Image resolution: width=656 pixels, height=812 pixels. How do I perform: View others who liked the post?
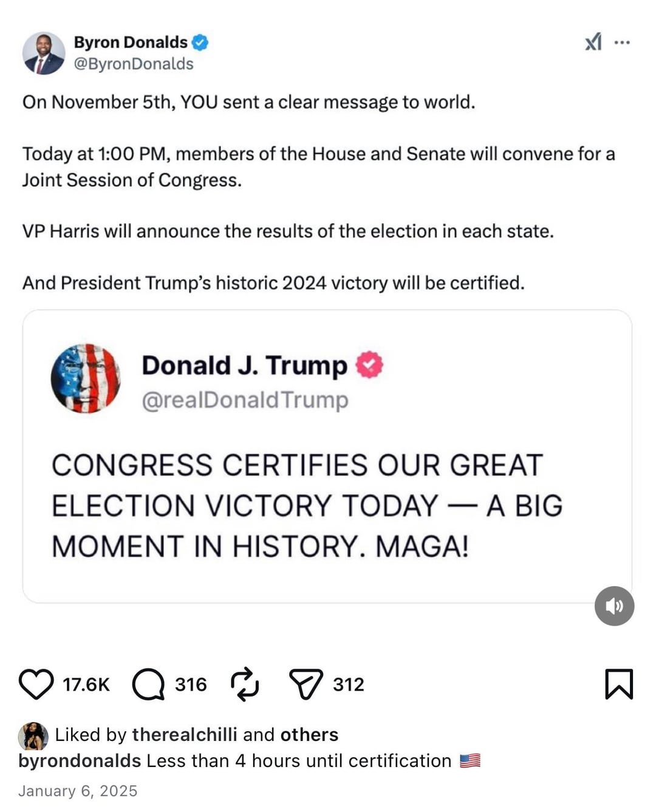[x=309, y=735]
